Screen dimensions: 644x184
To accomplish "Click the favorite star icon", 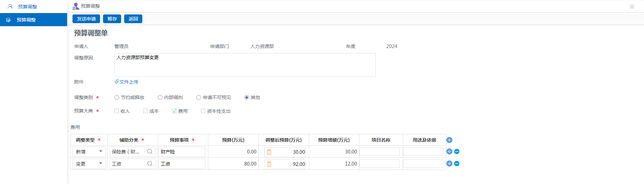I will 632,6.
